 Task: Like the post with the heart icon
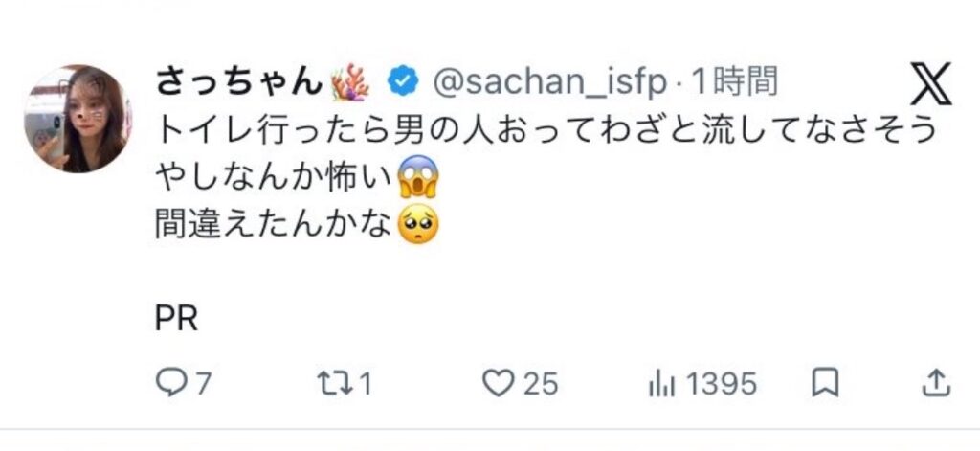[x=497, y=383]
